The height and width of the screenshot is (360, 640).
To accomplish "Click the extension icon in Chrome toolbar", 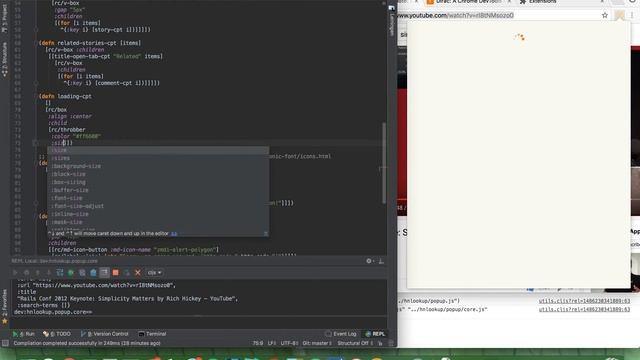I will pyautogui.click(x=620, y=15).
